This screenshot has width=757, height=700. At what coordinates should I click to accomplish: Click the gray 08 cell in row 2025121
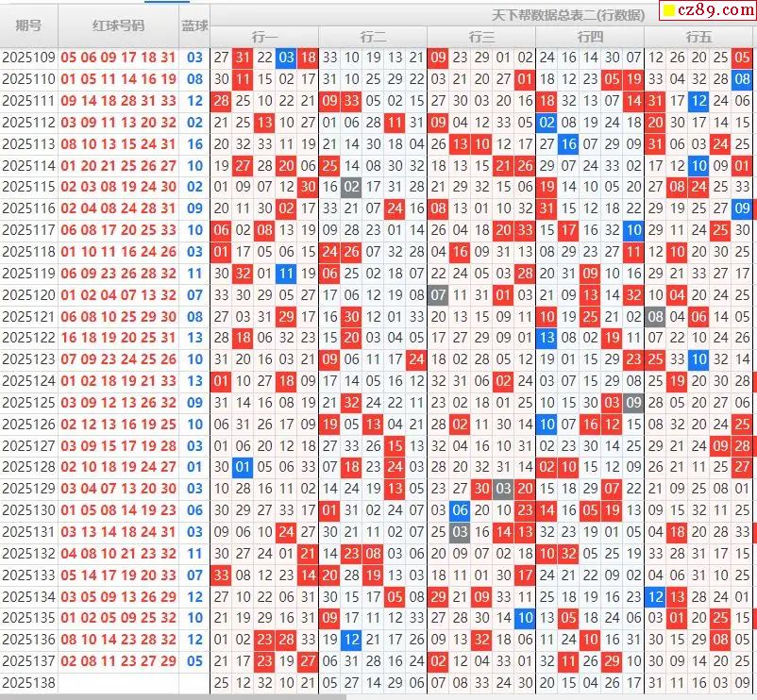(655, 317)
